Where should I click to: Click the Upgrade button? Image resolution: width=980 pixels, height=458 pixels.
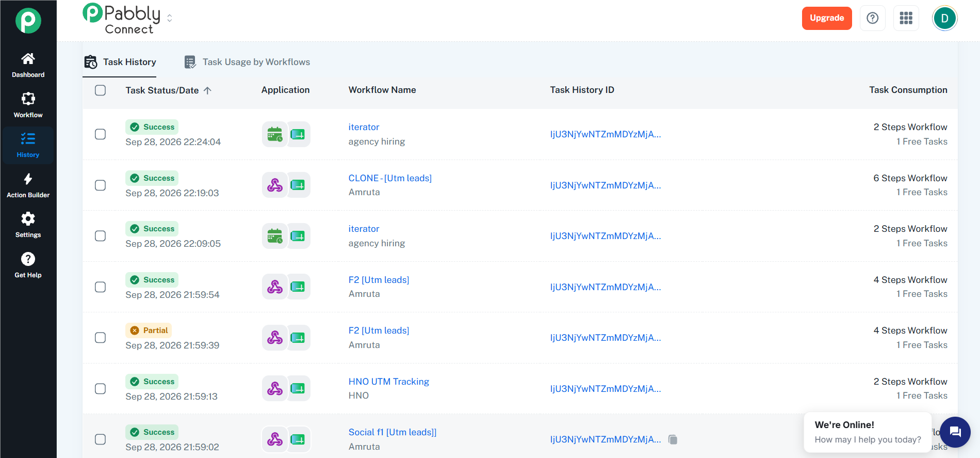click(826, 18)
